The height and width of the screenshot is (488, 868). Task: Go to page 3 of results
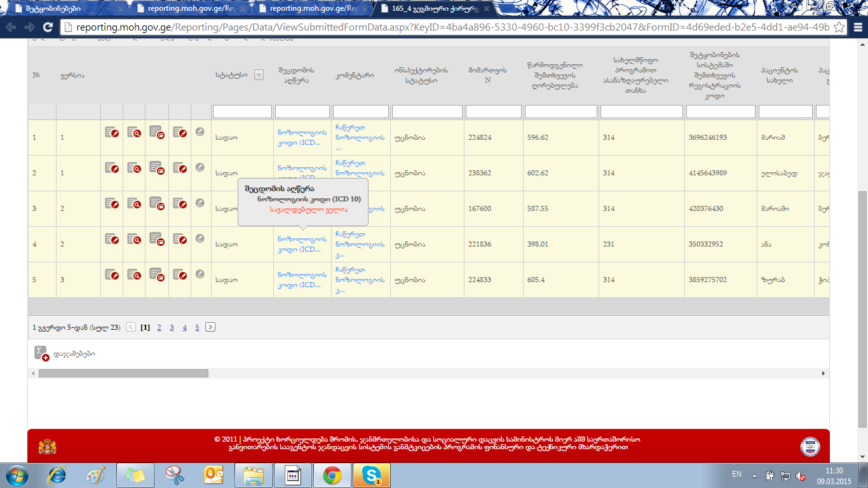[x=172, y=327]
